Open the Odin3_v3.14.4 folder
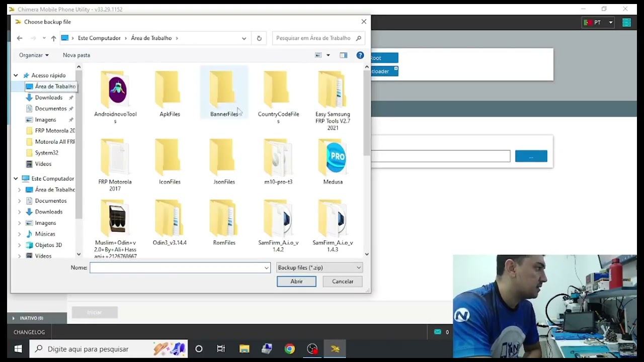The width and height of the screenshot is (644, 362). [x=170, y=222]
